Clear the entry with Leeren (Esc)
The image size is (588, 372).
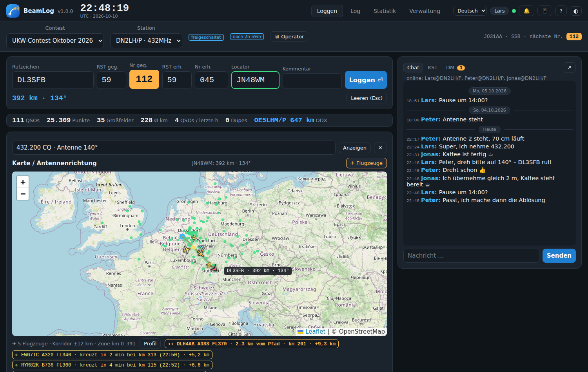367,98
